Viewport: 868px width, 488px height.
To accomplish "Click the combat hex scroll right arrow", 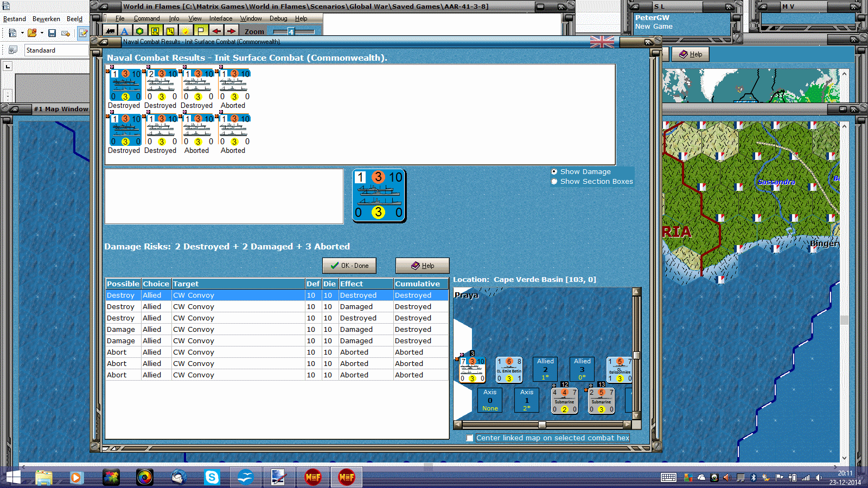I will tap(628, 425).
